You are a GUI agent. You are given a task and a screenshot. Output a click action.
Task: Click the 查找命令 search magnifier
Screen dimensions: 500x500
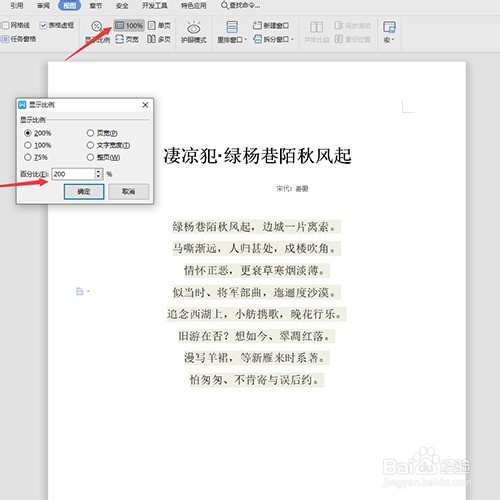pyautogui.click(x=225, y=6)
